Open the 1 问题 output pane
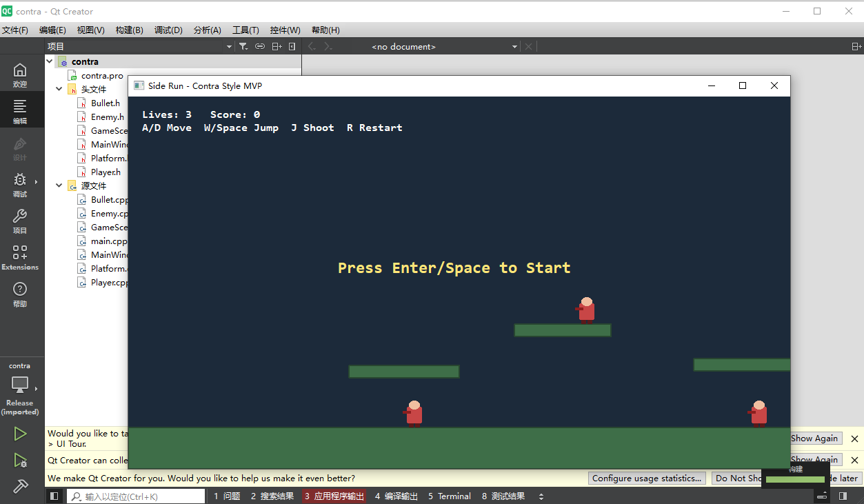Screen dimensions: 864x504 tap(227, 496)
